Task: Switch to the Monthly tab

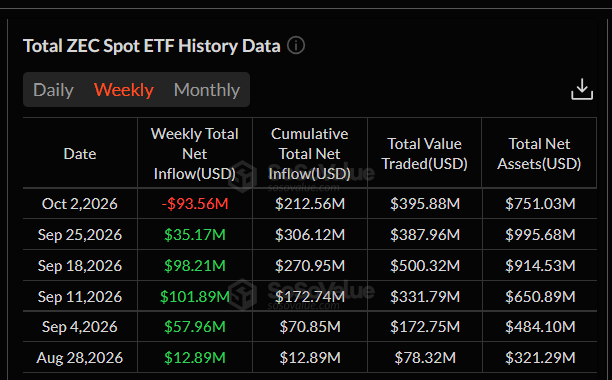Action: click(x=207, y=90)
